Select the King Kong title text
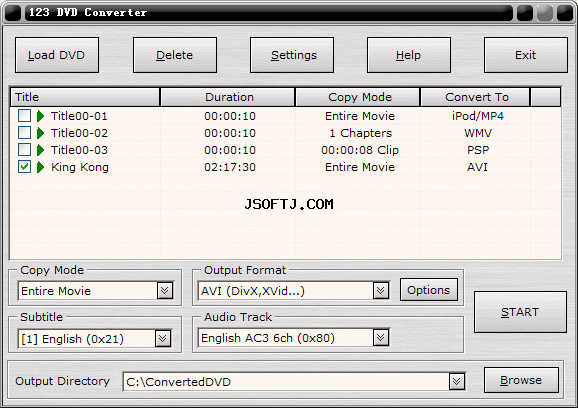 click(x=80, y=167)
